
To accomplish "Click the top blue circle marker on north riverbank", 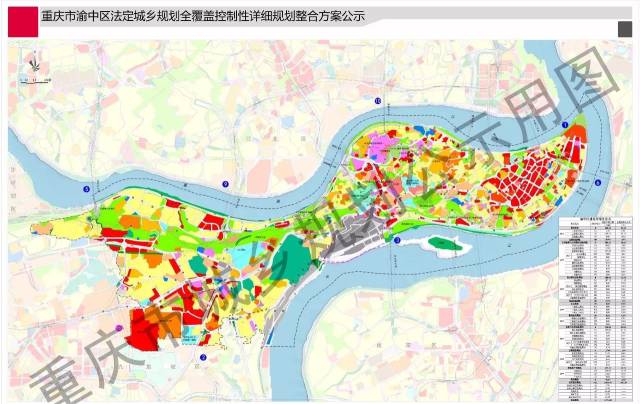I will (377, 102).
